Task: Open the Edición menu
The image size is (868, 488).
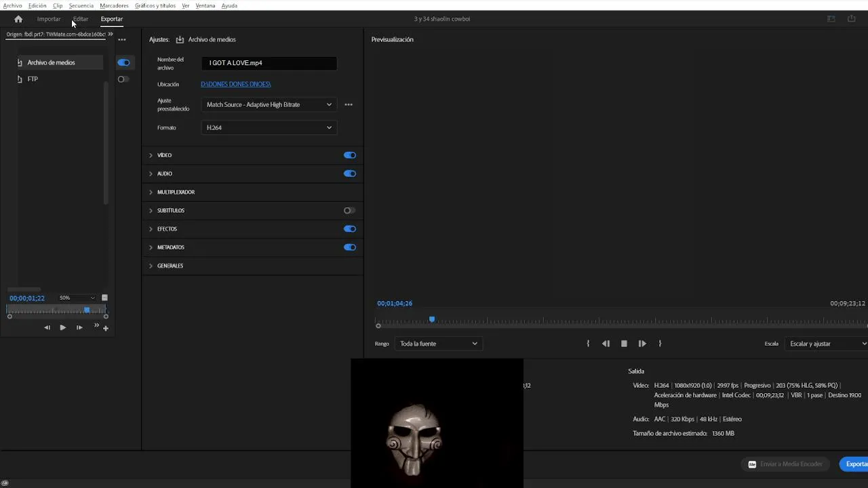Action: 37,5
